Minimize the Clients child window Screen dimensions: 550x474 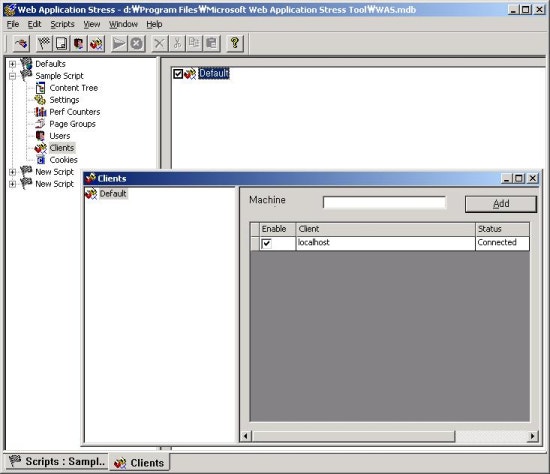tap(507, 179)
